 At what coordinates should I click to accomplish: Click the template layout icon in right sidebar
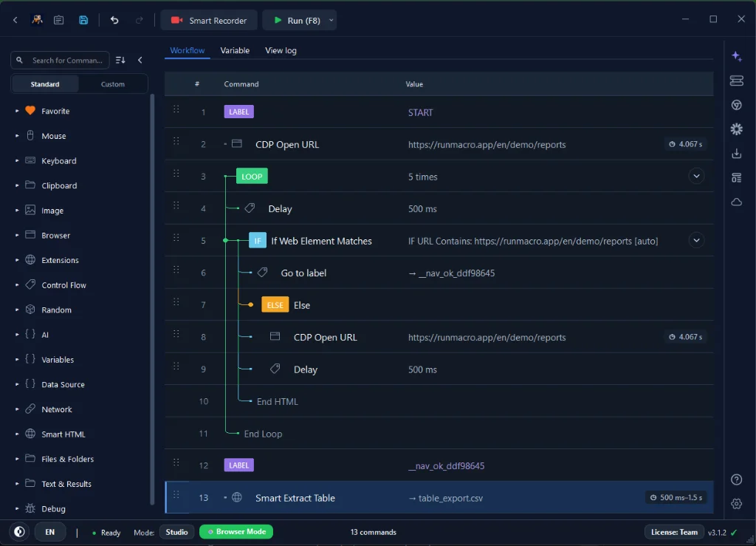pyautogui.click(x=736, y=178)
